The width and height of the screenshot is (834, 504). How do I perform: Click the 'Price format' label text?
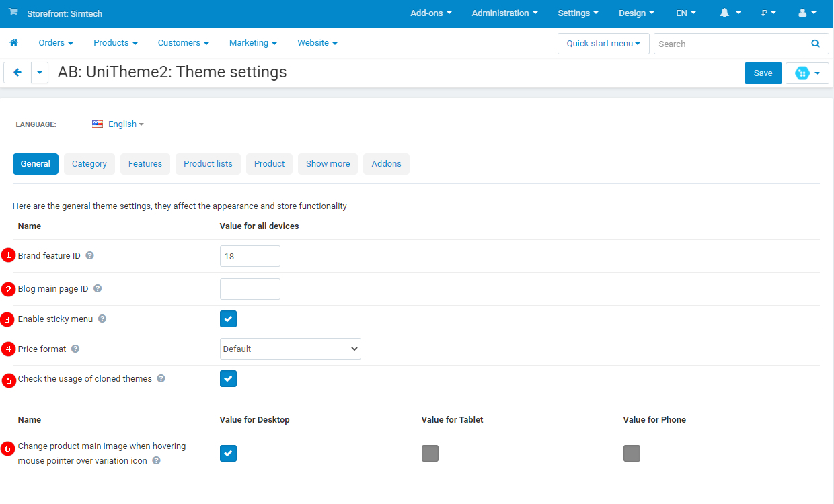[42, 349]
